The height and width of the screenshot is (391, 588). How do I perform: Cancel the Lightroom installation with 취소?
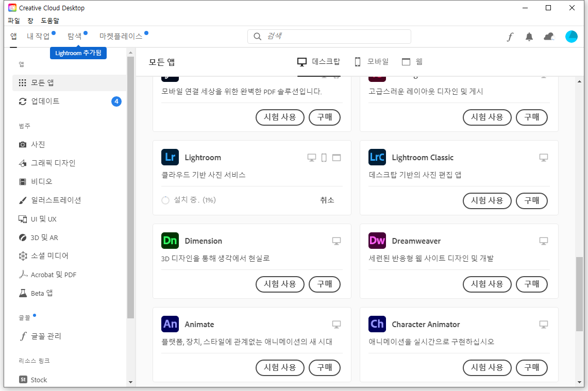click(327, 200)
